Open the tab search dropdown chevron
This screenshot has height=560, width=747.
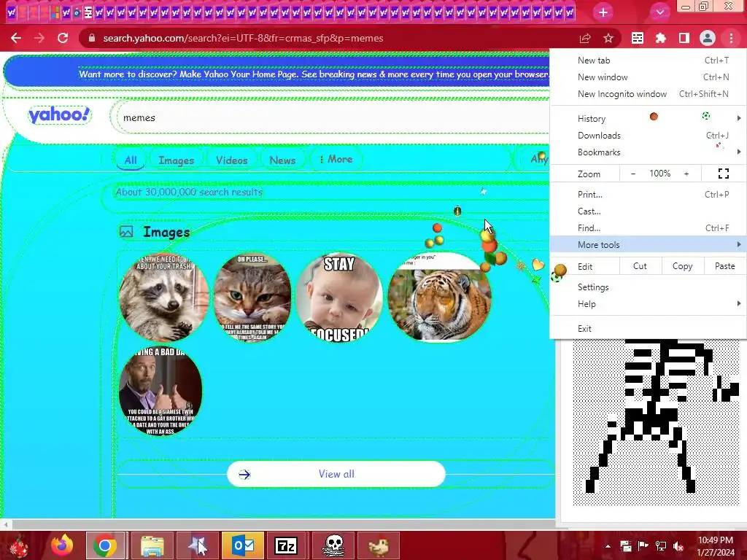click(x=659, y=12)
